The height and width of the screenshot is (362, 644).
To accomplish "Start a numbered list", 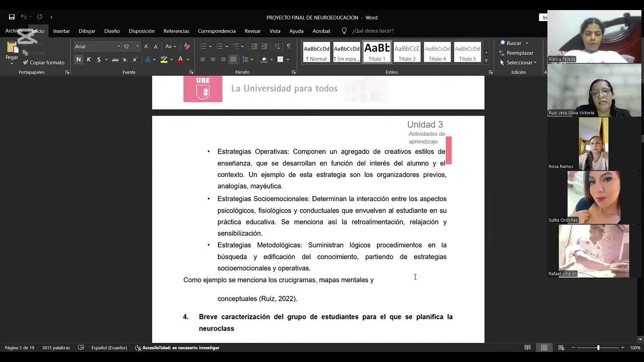I will click(x=219, y=46).
